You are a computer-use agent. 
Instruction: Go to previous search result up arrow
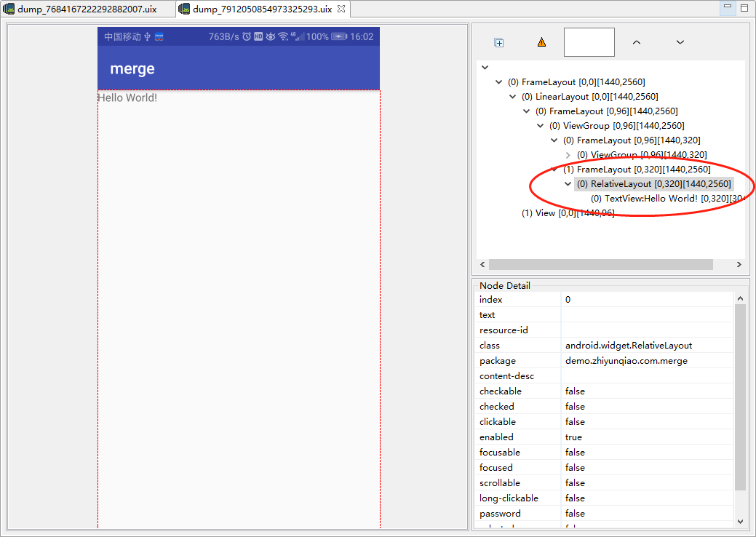pyautogui.click(x=637, y=42)
